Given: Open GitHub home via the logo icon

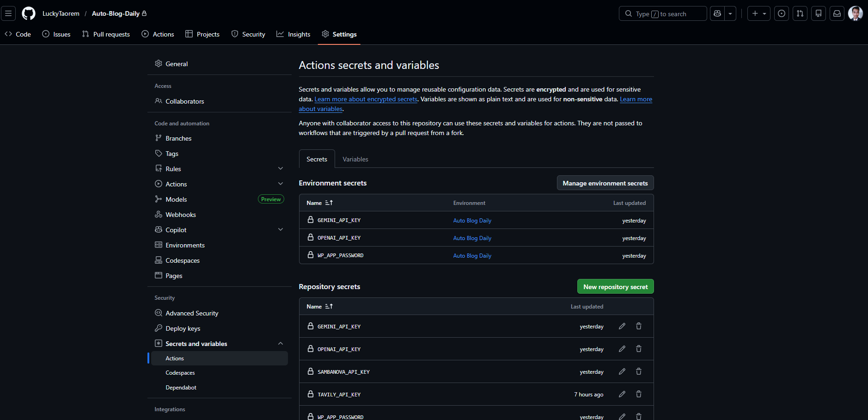Looking at the screenshot, I should pos(28,13).
